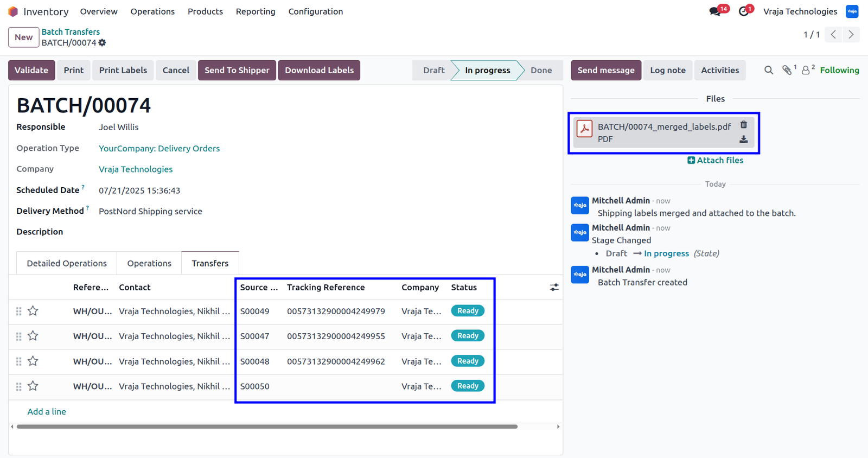Switch to the Detailed Operations tab
The width and height of the screenshot is (868, 458).
pos(67,263)
